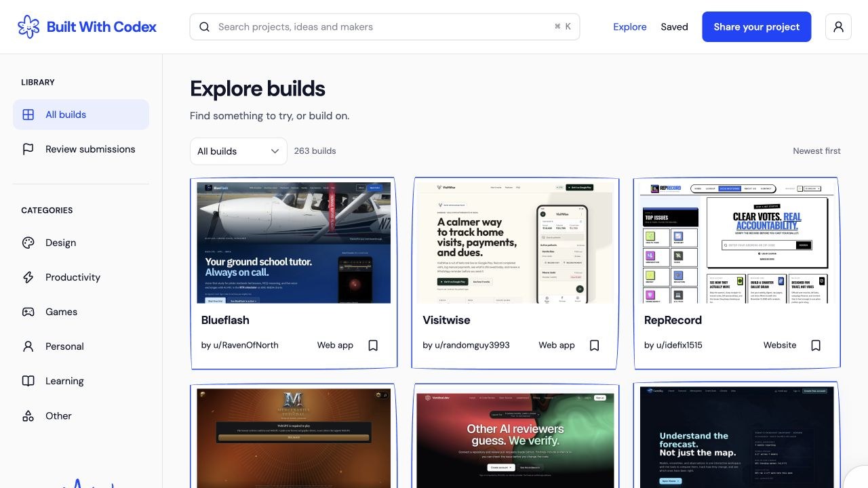Open the u/idefix1515 author link
The width and height of the screenshot is (868, 488).
click(x=673, y=345)
